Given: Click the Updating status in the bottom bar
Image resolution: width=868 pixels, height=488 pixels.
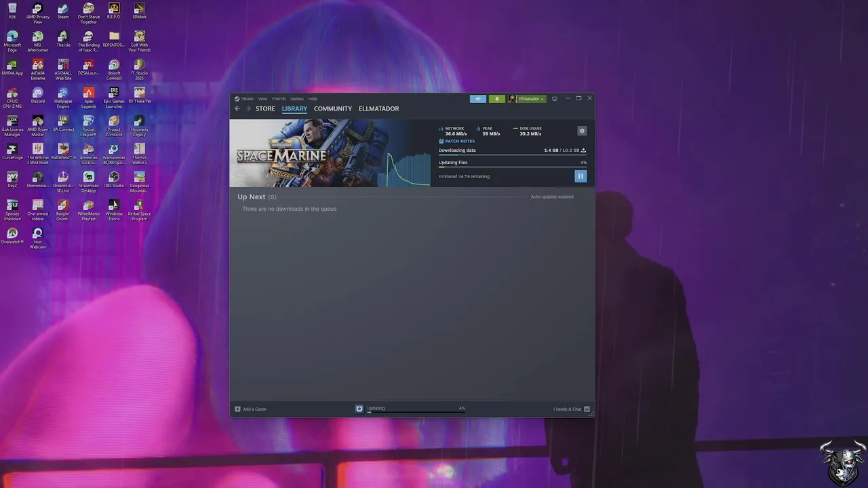Looking at the screenshot, I should [410, 409].
